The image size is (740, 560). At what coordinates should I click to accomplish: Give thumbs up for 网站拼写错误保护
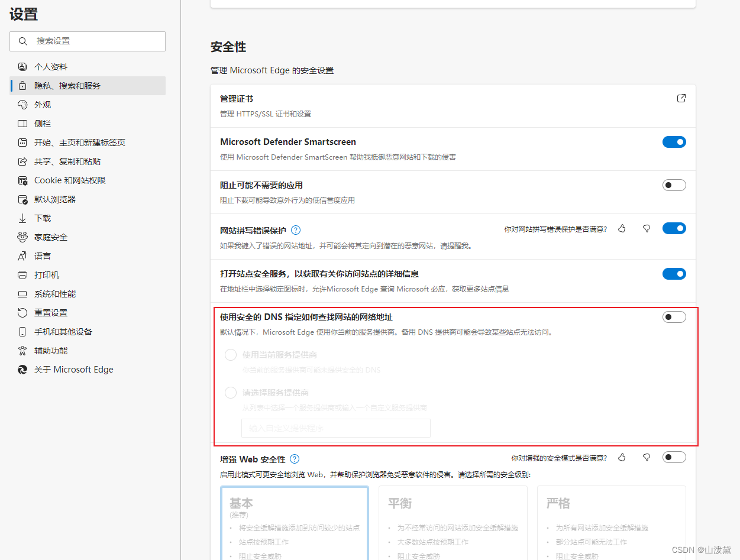point(622,228)
